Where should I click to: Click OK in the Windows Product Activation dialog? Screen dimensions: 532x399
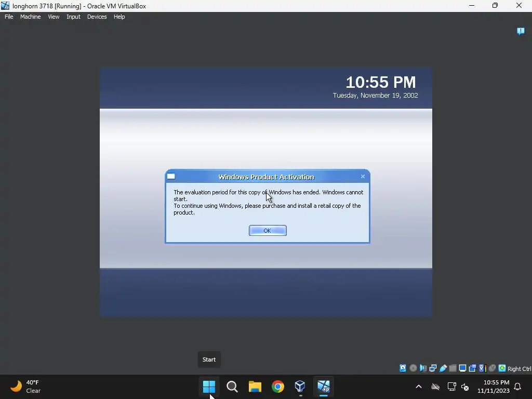tap(268, 231)
